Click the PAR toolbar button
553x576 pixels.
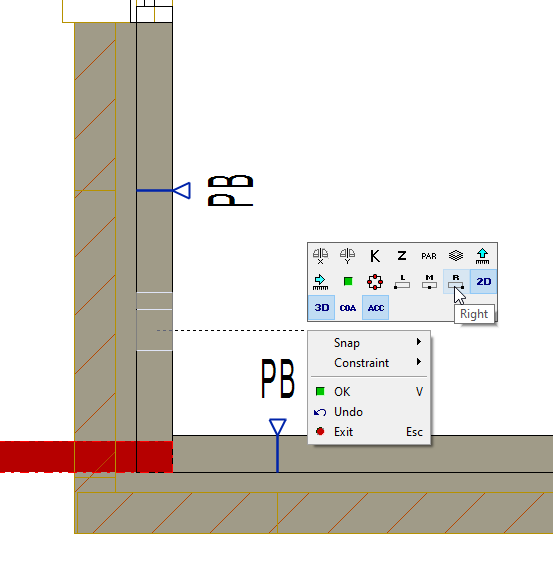coord(429,256)
